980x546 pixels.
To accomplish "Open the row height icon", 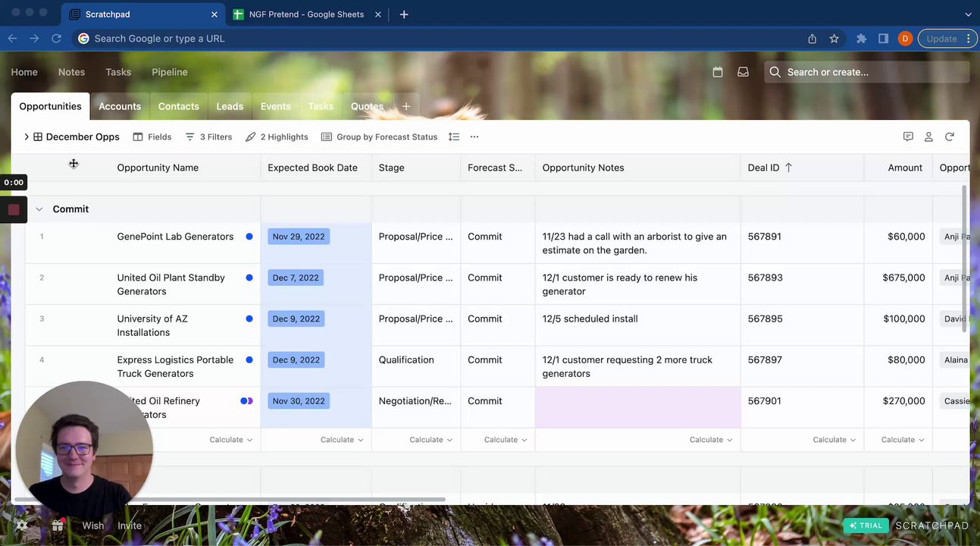I will pos(454,136).
